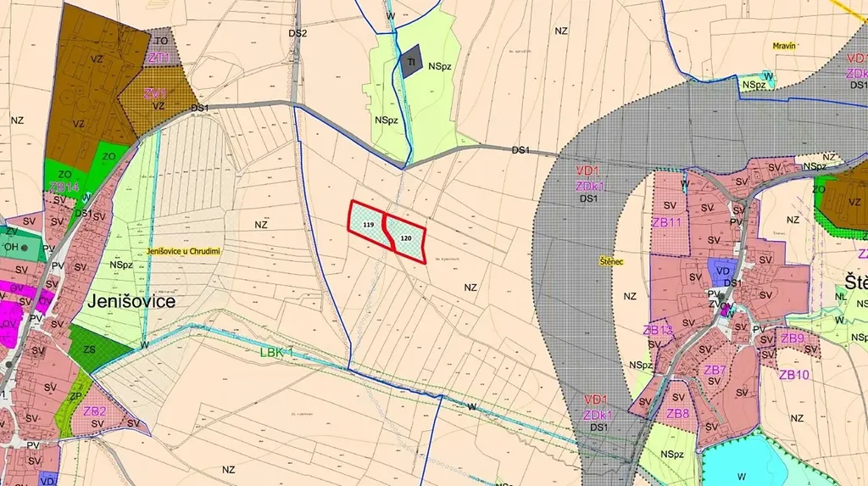868x486 pixels.
Task: Select the blue VD zone in Štěnec
Action: click(x=722, y=272)
